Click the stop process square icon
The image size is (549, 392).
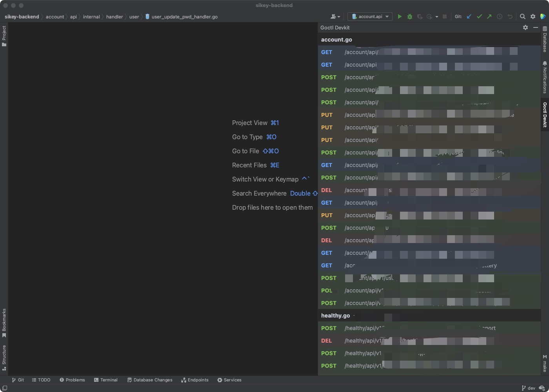(x=445, y=16)
